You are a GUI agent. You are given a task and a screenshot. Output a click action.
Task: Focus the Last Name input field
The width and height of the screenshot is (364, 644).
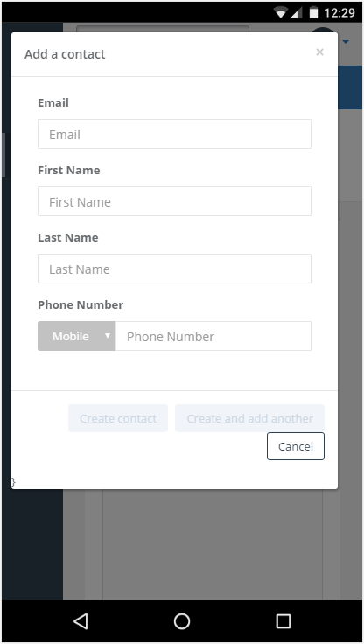pyautogui.click(x=175, y=269)
